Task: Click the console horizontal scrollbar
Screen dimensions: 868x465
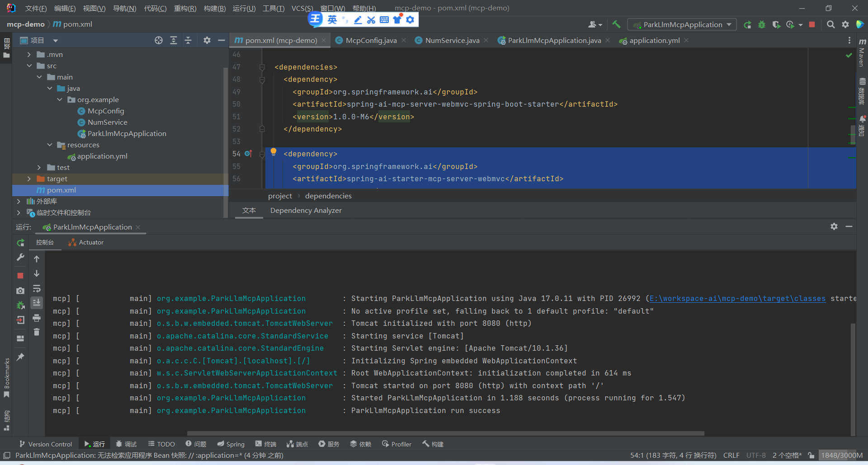Action: pyautogui.click(x=445, y=433)
